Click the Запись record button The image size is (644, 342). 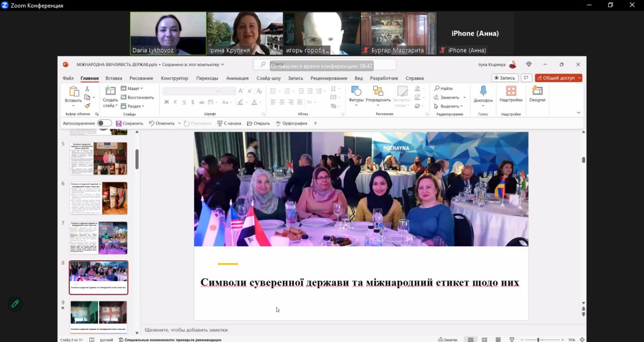(505, 78)
